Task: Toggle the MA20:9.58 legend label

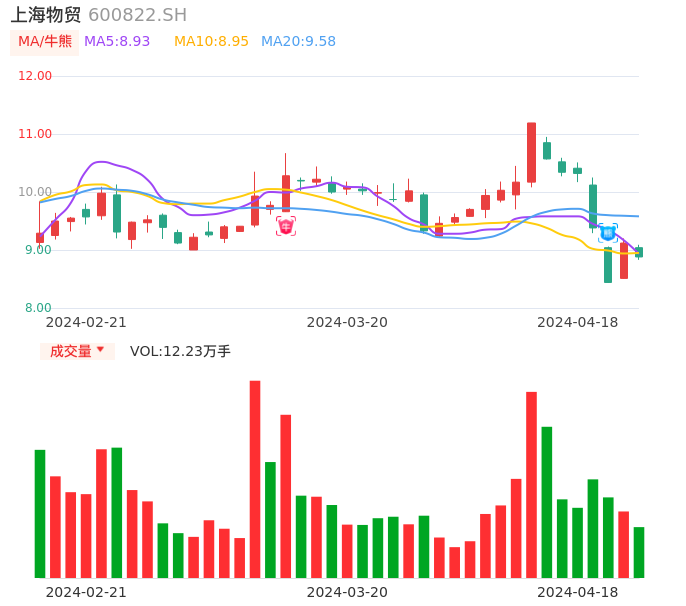Action: 298,42
